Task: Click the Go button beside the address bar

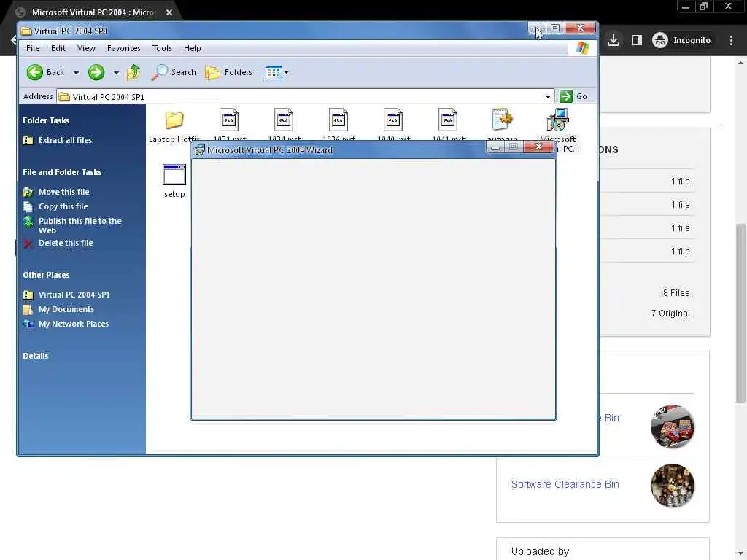Action: [573, 96]
